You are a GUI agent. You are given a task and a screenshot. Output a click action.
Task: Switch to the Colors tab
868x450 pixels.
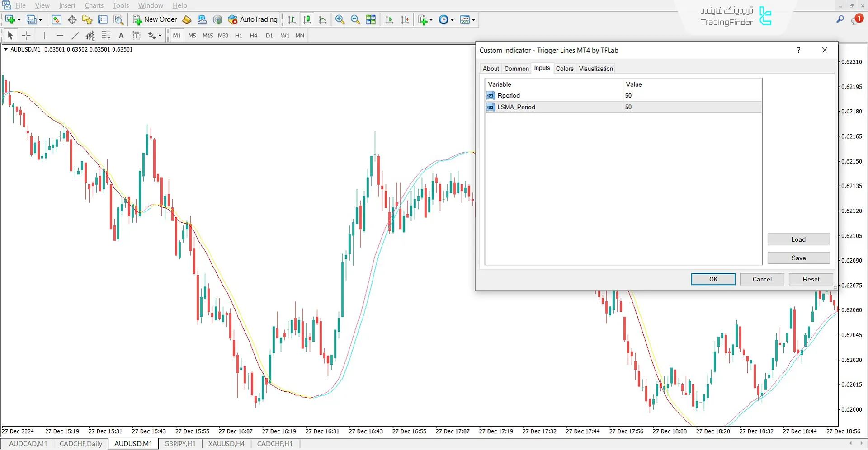tap(565, 68)
